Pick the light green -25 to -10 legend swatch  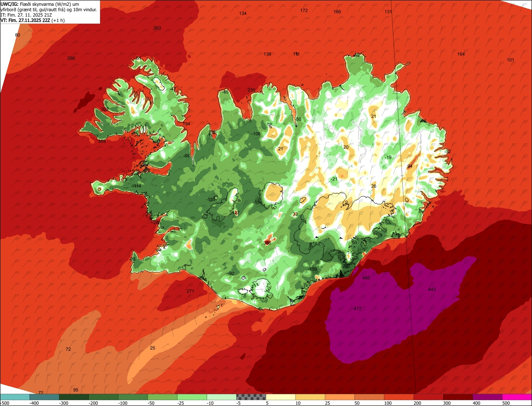[x=192, y=397]
